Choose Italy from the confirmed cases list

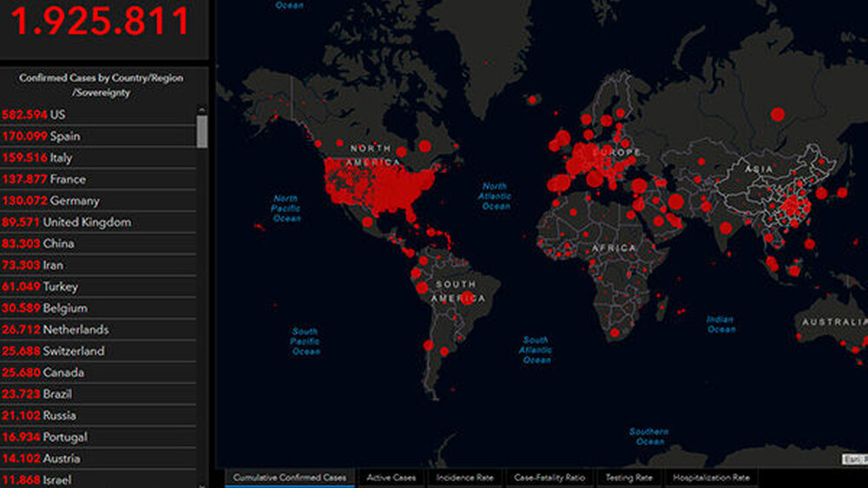(98, 158)
